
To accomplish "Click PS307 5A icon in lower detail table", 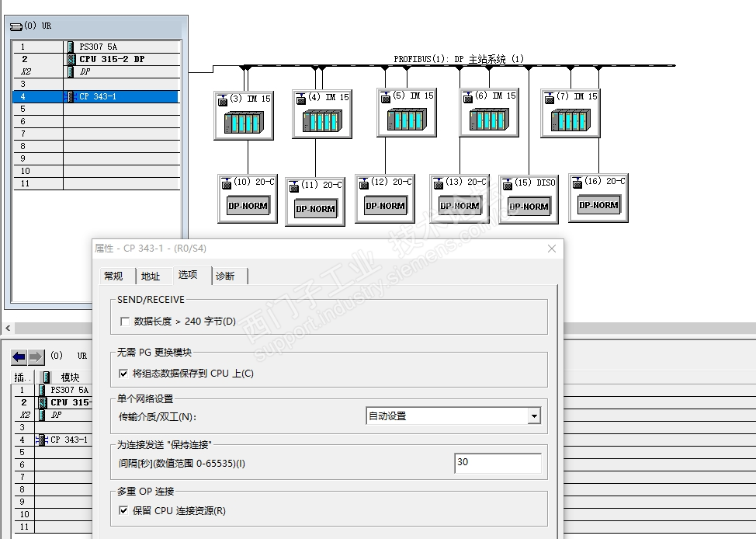I will click(42, 390).
